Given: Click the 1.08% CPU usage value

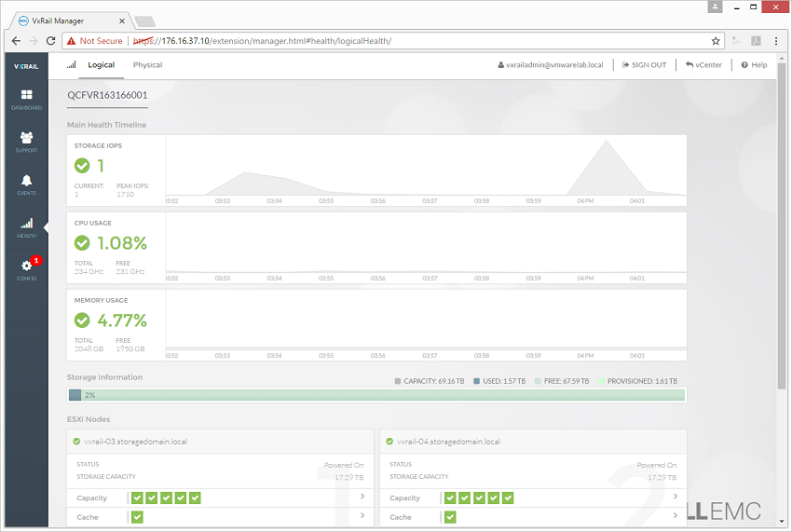Looking at the screenshot, I should (x=122, y=243).
